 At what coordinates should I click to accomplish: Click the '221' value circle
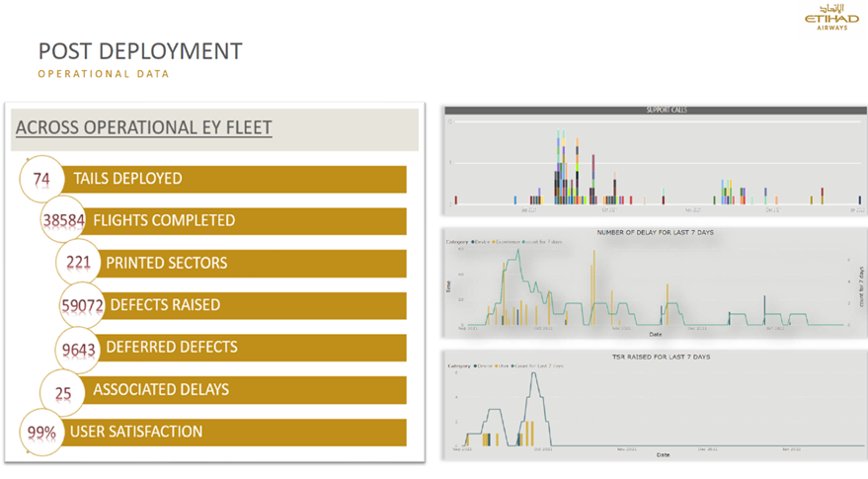[78, 263]
